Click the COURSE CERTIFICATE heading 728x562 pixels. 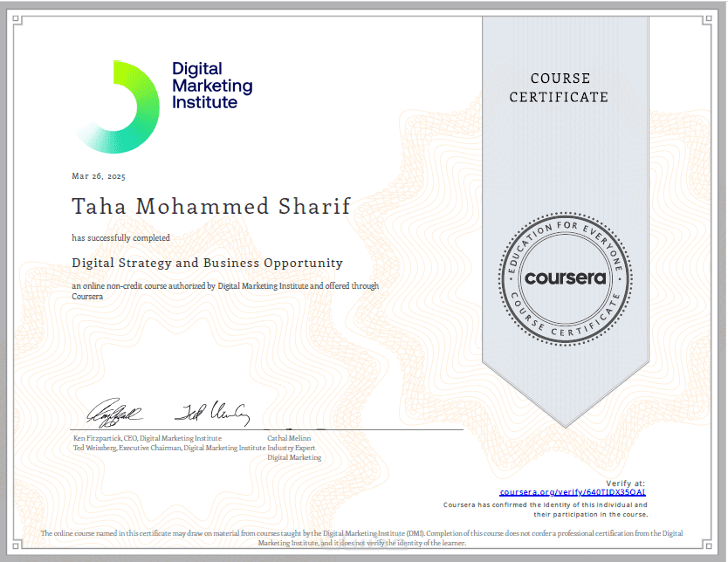click(559, 88)
